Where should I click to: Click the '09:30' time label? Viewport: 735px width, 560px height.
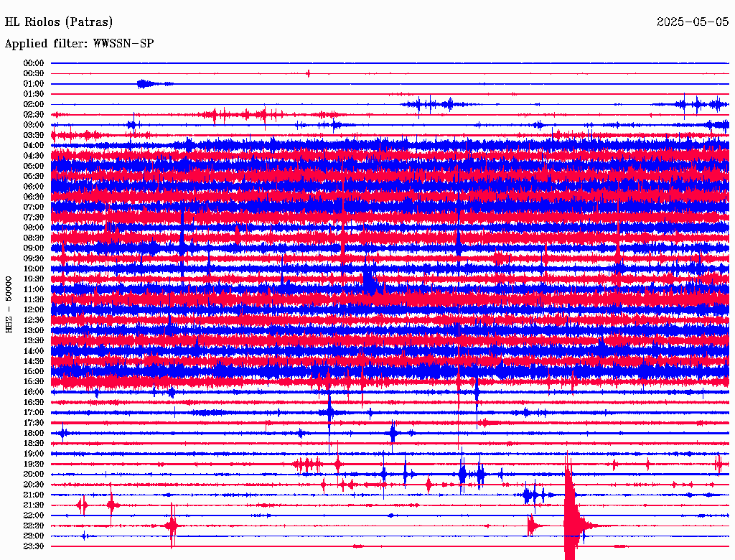tap(34, 258)
